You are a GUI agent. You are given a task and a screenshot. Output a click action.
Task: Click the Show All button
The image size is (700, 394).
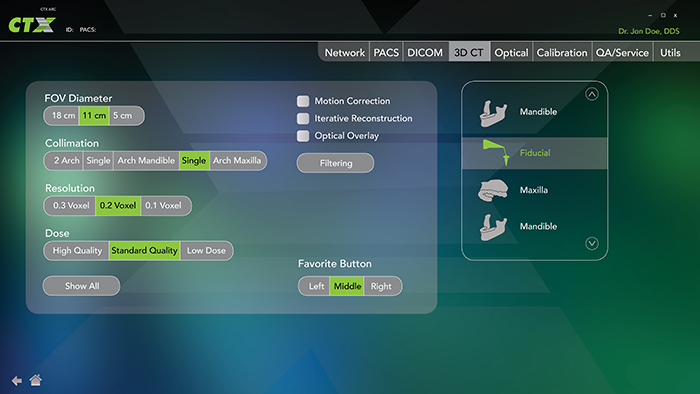[x=82, y=286]
